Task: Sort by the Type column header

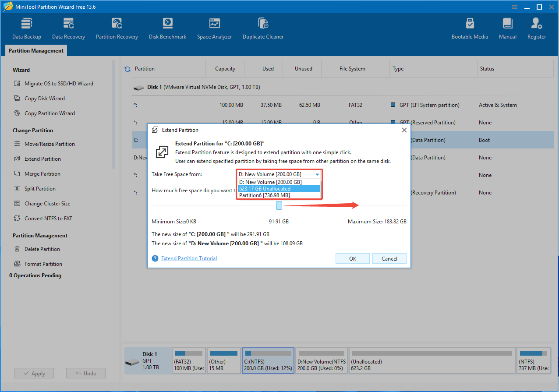Action: tap(398, 69)
